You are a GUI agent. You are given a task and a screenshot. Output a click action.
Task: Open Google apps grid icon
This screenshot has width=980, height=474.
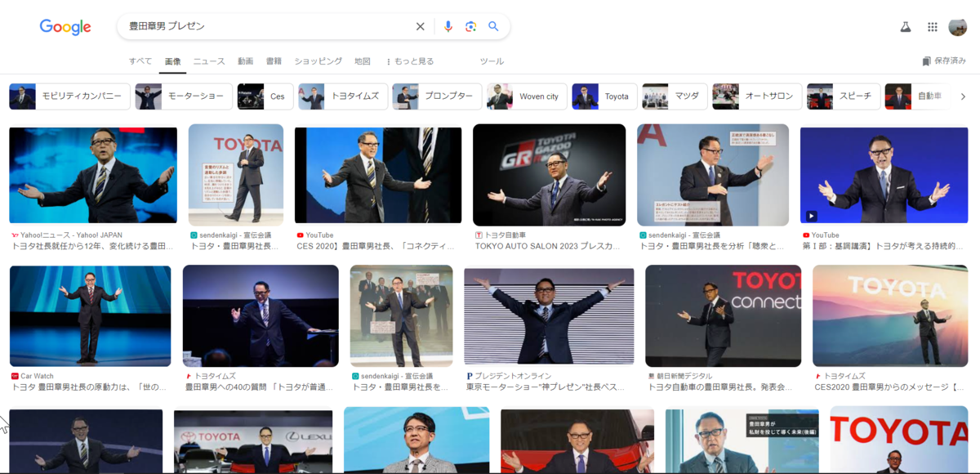[x=933, y=27]
